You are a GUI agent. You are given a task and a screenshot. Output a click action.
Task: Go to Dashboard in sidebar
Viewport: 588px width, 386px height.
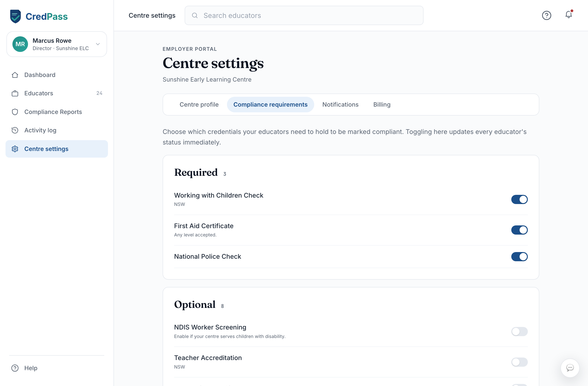pos(40,75)
